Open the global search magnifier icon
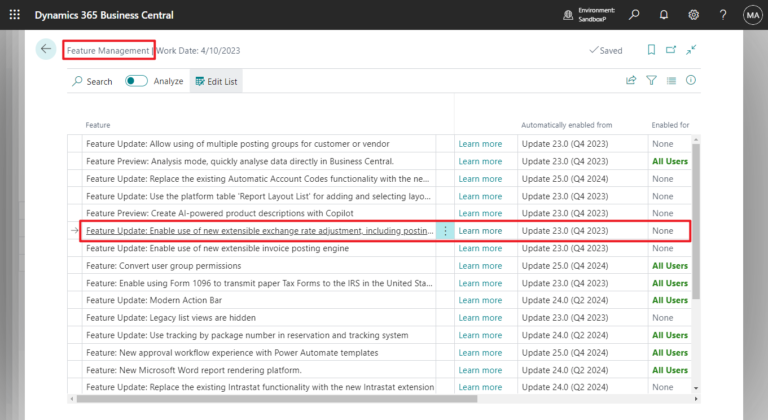768x420 pixels. tap(634, 15)
